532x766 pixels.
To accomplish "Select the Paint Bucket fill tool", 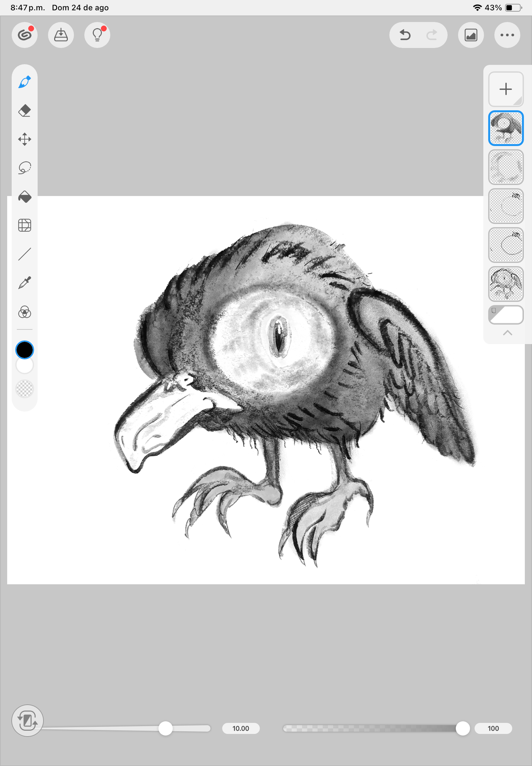I will coord(25,197).
